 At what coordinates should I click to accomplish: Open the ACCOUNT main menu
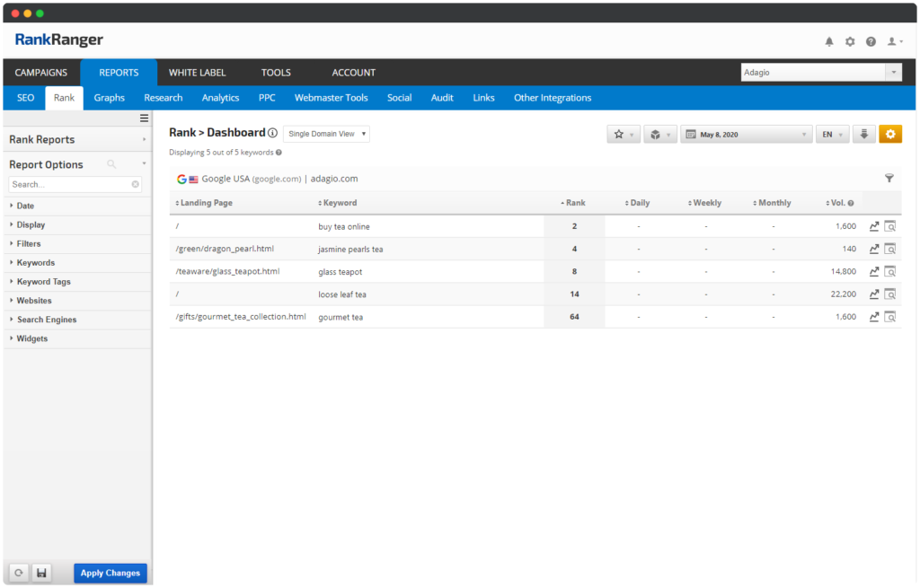pyautogui.click(x=354, y=73)
